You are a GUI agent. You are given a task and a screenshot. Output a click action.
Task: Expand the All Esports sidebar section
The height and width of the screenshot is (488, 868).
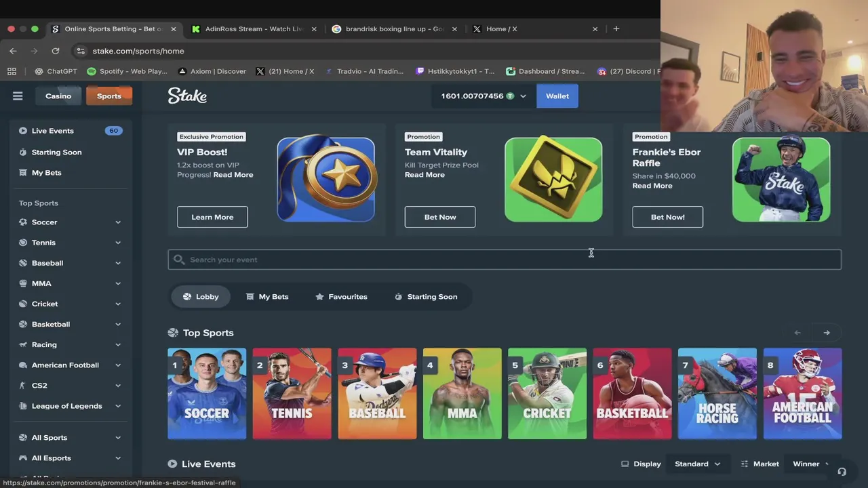click(118, 458)
